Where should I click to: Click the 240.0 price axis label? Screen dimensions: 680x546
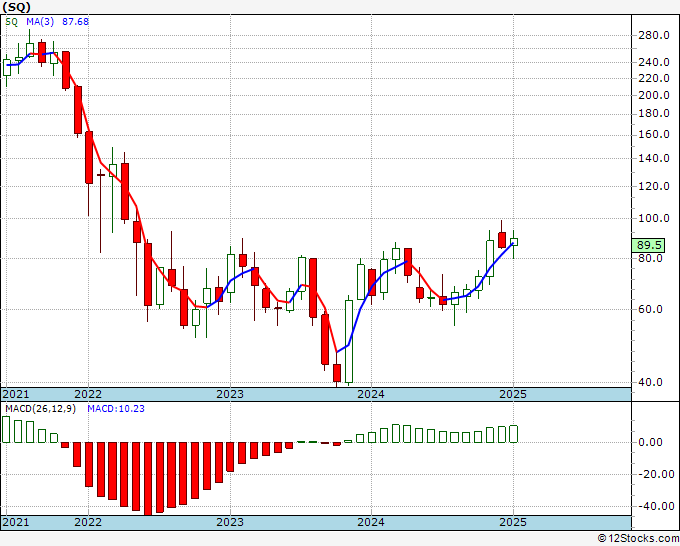(654, 62)
